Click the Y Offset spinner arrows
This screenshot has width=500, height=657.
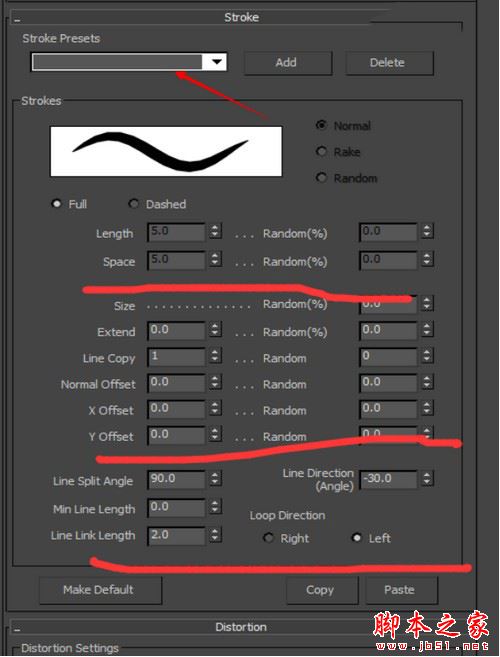[x=215, y=434]
